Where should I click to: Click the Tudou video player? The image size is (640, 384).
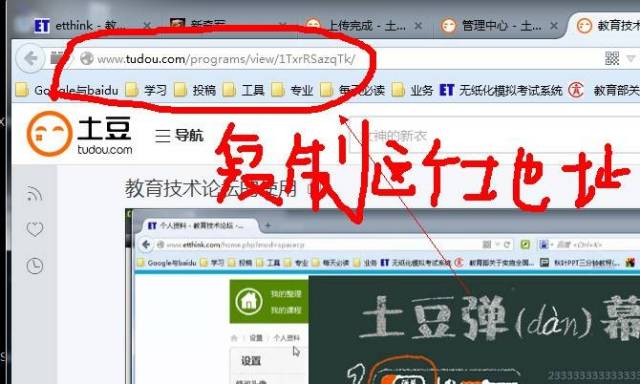[382, 296]
